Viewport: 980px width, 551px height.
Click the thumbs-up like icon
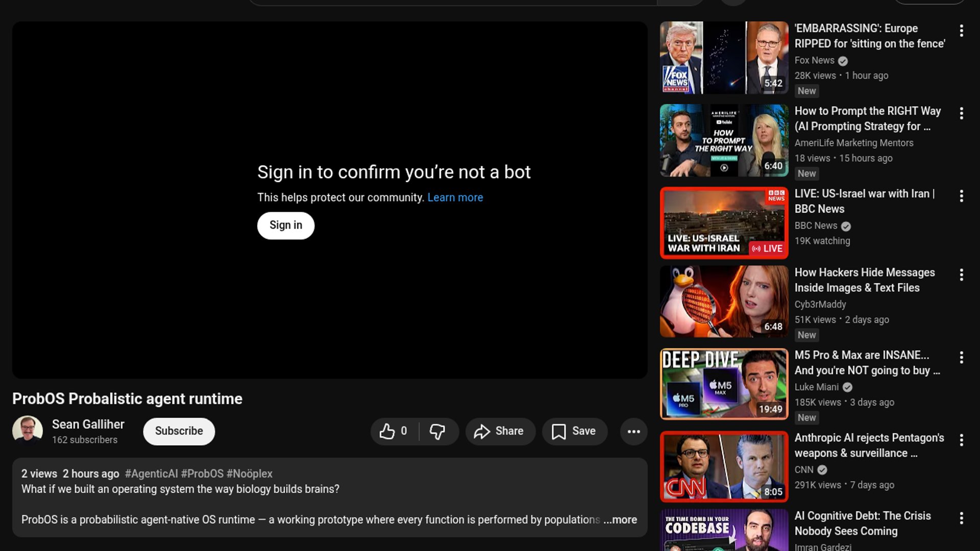click(387, 432)
